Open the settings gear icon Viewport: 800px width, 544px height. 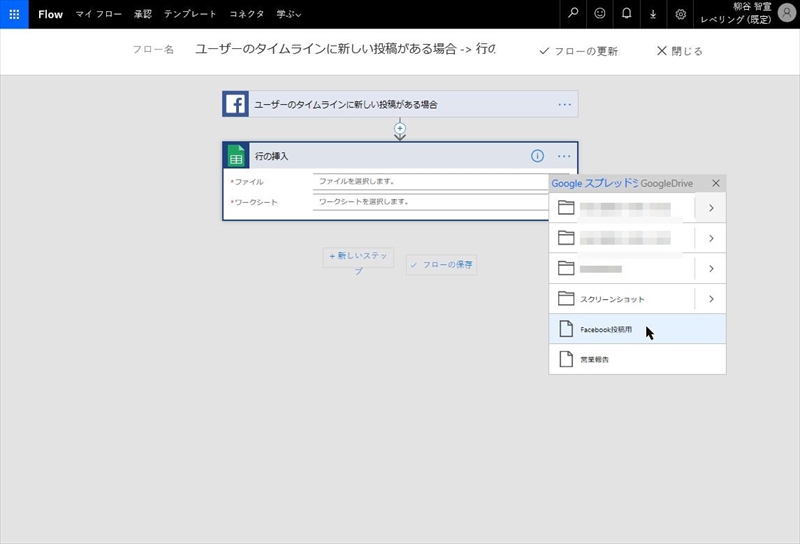[x=681, y=14]
